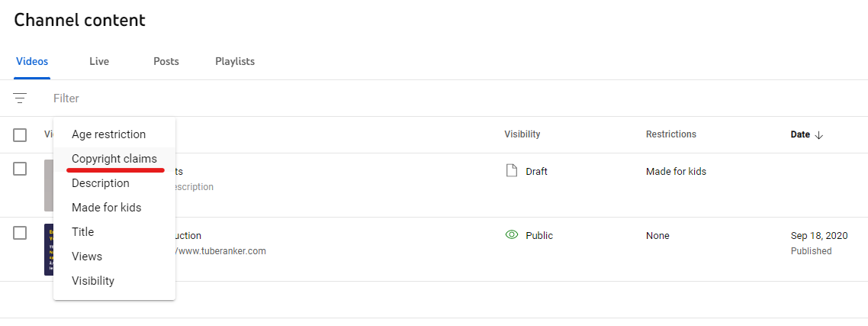Open the Posts tab
This screenshot has height=326, width=868.
[x=166, y=62]
